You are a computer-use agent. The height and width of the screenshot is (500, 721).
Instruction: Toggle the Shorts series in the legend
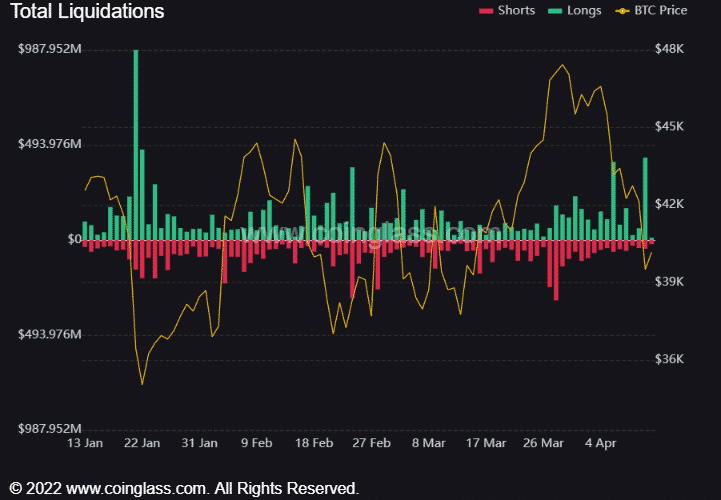pyautogui.click(x=507, y=11)
